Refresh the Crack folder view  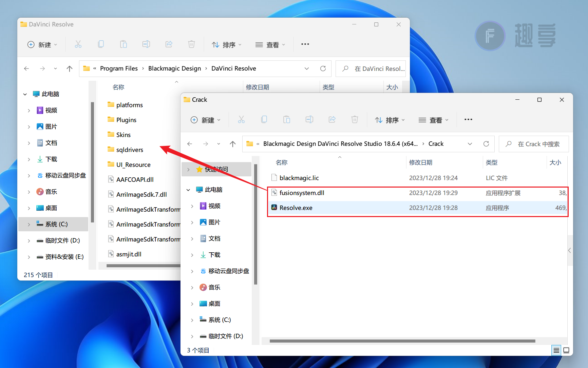pos(486,144)
